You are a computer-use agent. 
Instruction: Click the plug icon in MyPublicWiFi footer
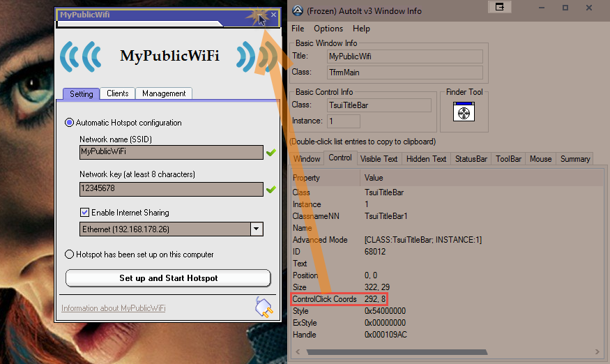(x=263, y=307)
